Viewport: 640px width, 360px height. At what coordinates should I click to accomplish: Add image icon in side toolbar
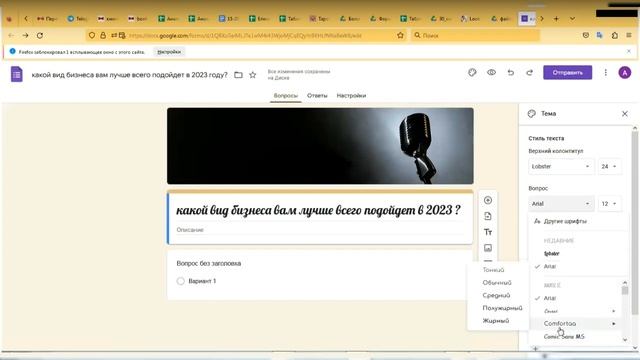click(488, 248)
